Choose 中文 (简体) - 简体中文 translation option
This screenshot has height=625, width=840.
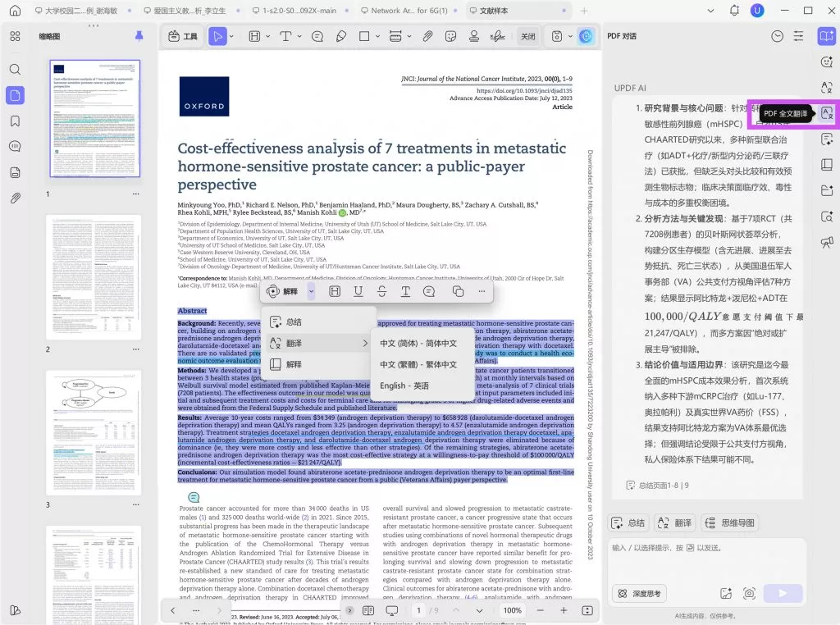pyautogui.click(x=418, y=343)
